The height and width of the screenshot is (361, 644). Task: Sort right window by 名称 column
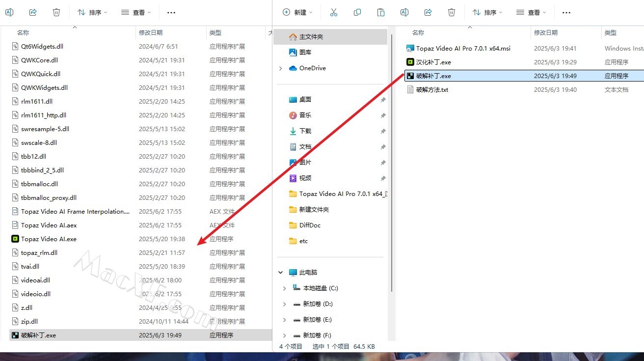[418, 32]
